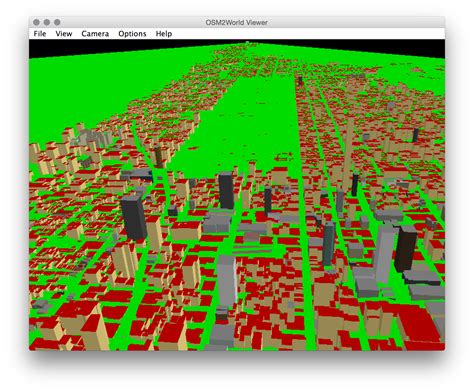Open the Options menu
This screenshot has height=392, width=474.
[132, 34]
